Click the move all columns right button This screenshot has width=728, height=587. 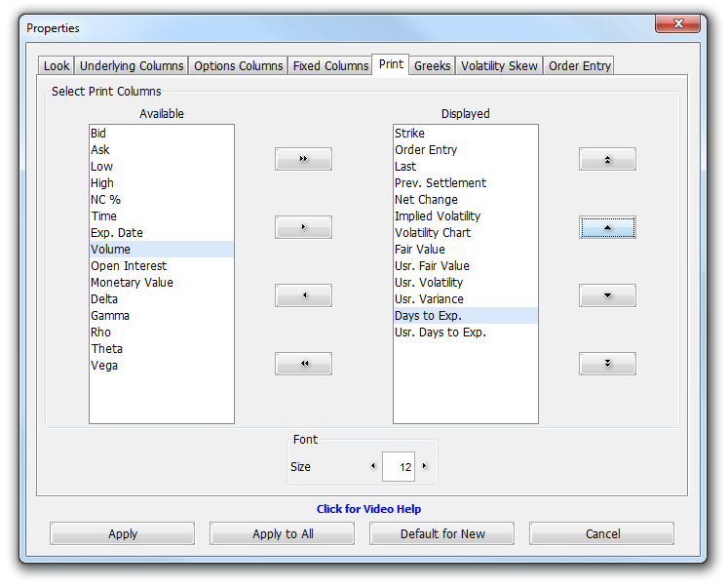[x=303, y=159]
